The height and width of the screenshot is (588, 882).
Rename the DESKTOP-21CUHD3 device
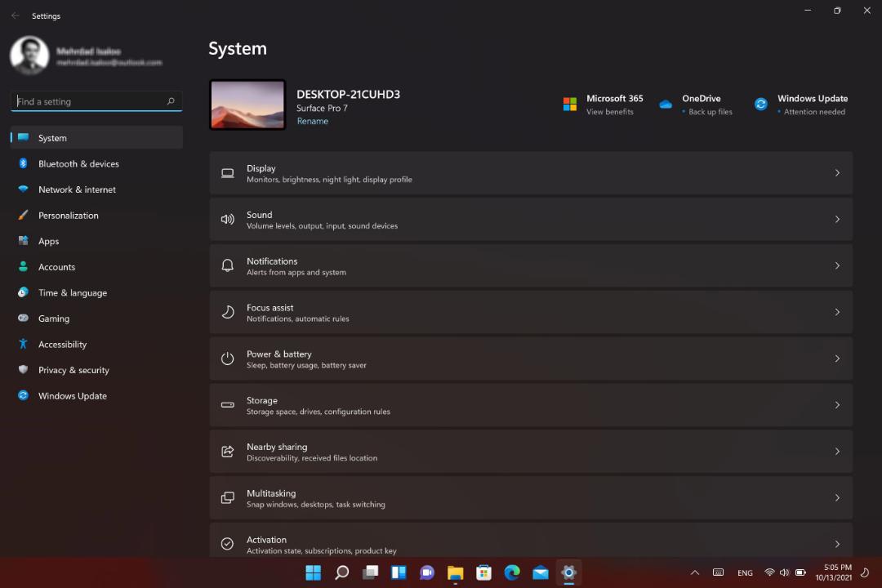point(312,121)
